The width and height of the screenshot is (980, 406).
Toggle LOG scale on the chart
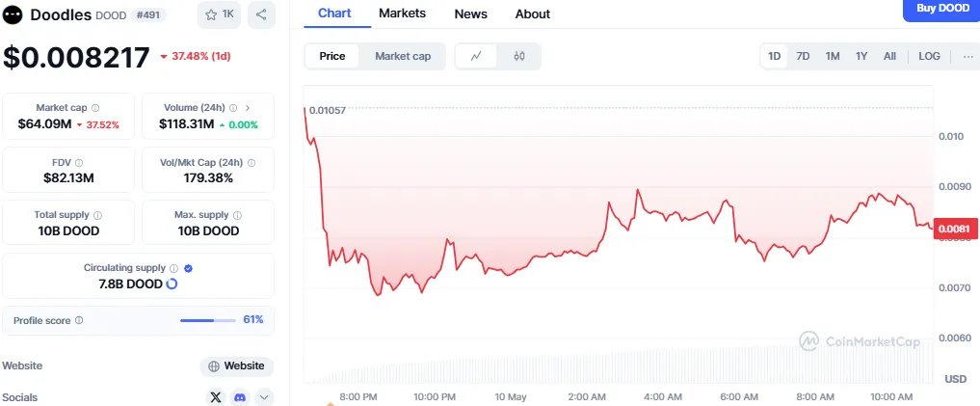pyautogui.click(x=929, y=56)
